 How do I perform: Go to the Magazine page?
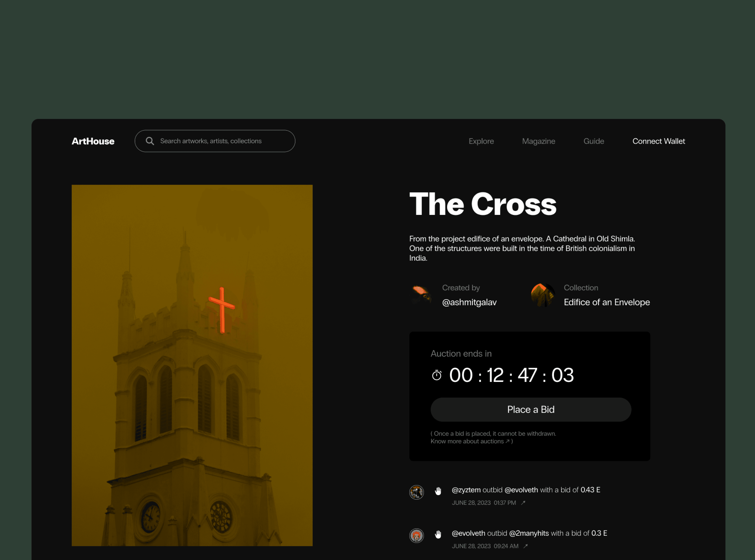point(538,141)
